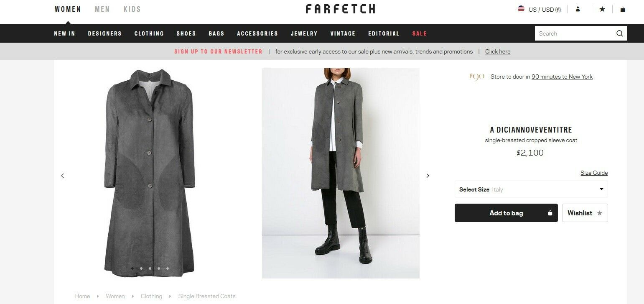Viewport: 644px width, 304px height.
Task: Select the third image carousel dot
Action: [x=150, y=268]
